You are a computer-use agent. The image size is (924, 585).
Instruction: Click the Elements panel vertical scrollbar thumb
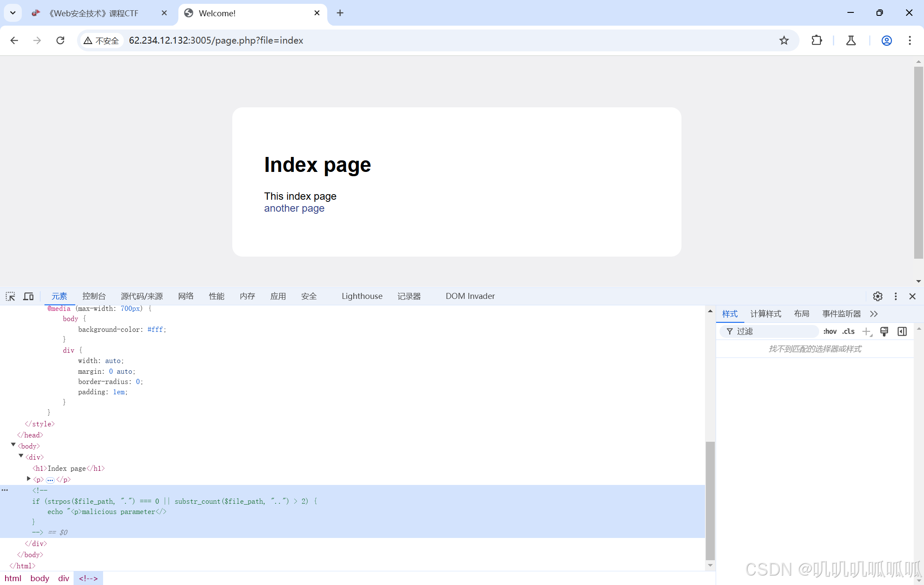tap(710, 500)
